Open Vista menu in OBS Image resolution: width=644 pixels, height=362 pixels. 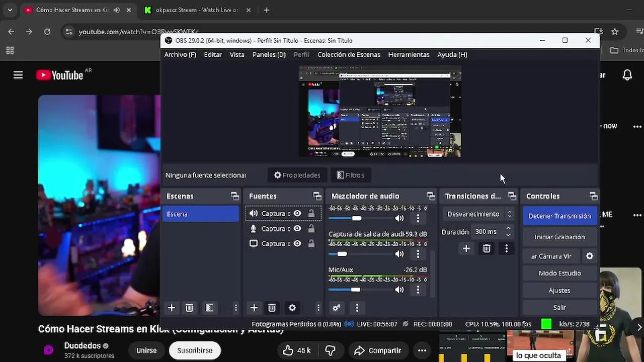(x=237, y=54)
